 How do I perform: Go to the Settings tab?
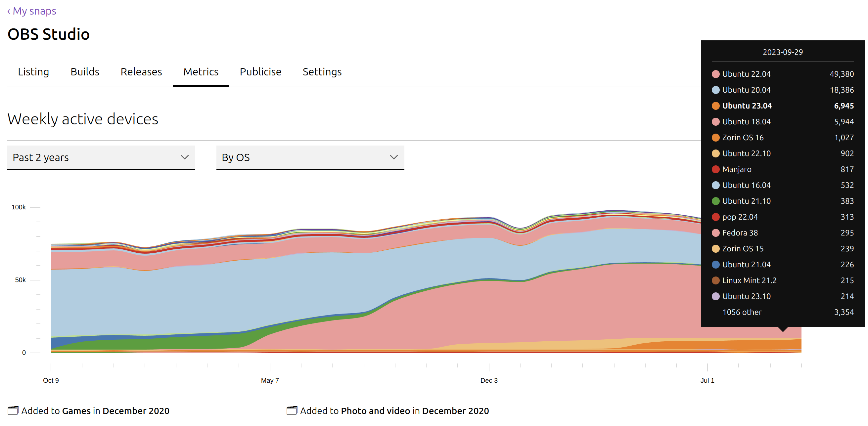(x=322, y=72)
